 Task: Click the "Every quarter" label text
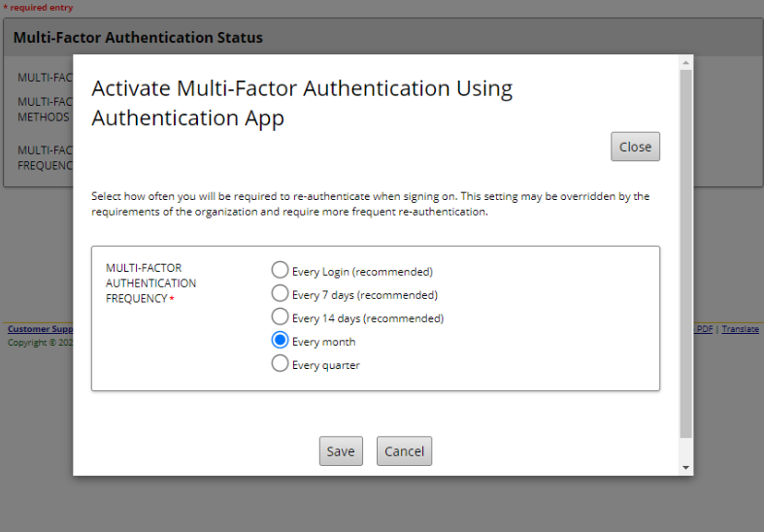click(x=325, y=365)
